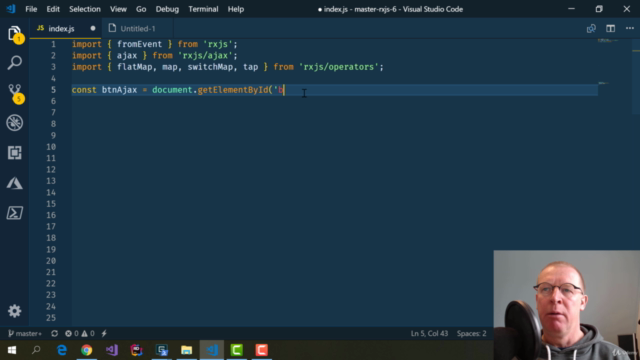
Task: Click Spaces: 2 indentation setting
Action: (471, 333)
